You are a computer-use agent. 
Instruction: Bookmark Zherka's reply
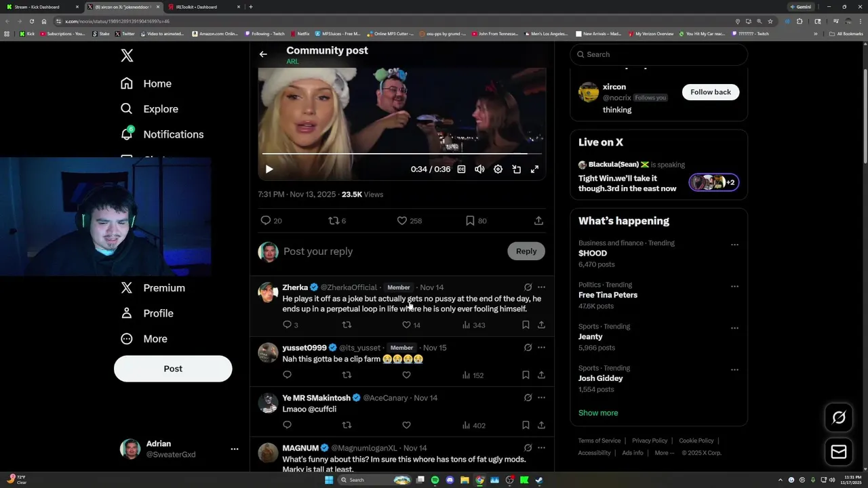click(526, 325)
